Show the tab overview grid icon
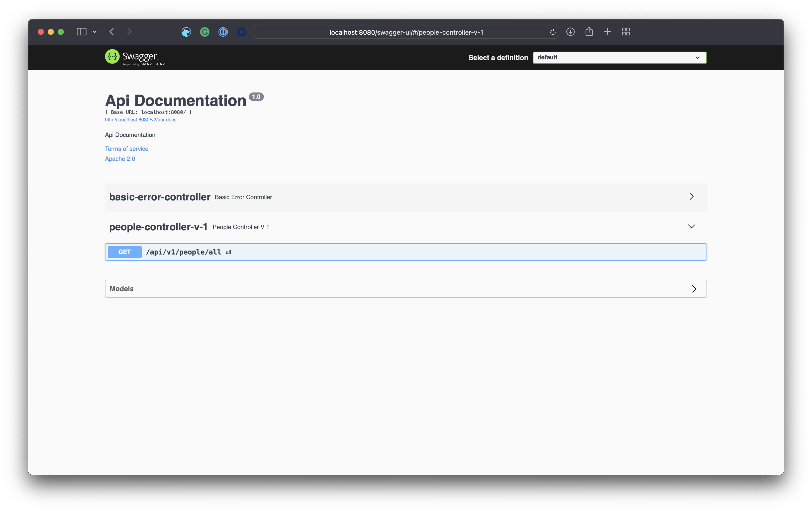The height and width of the screenshot is (512, 812). pyautogui.click(x=625, y=32)
